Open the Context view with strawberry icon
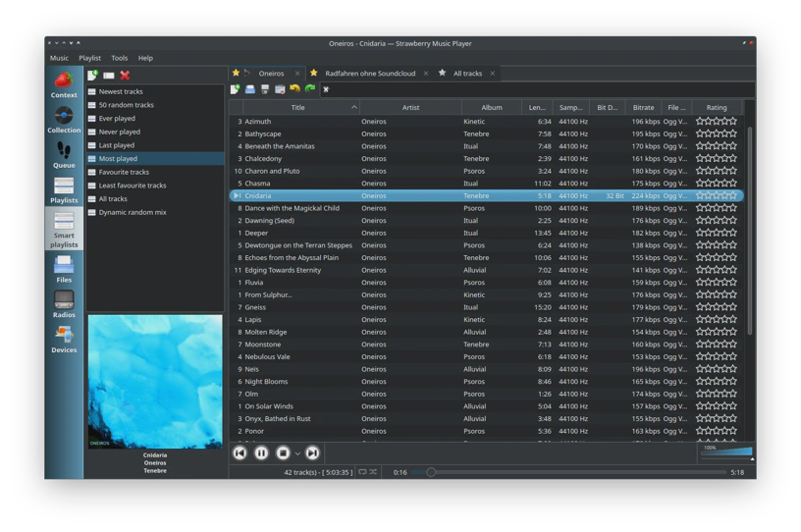Screen dimensions: 801x532 (x=64, y=85)
